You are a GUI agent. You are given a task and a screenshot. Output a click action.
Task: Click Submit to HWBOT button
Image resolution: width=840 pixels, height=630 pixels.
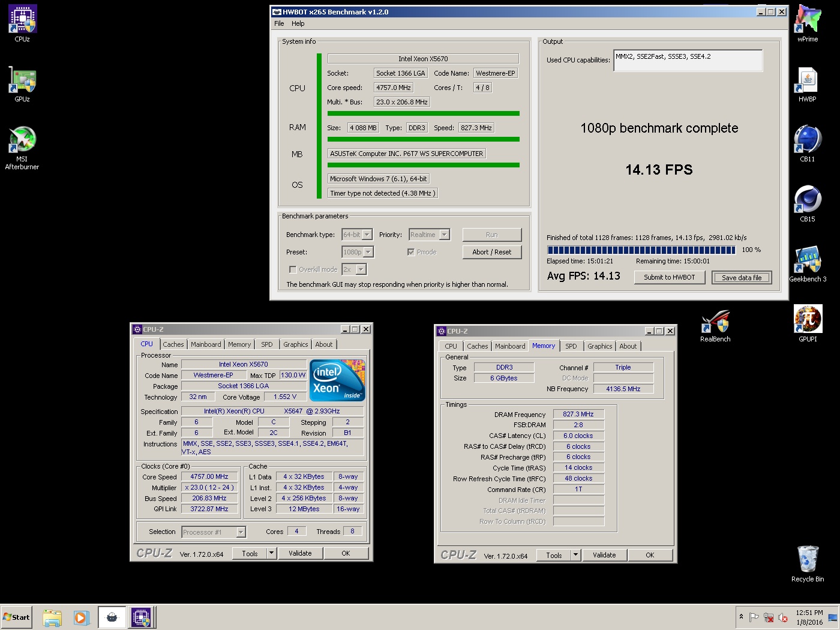pyautogui.click(x=670, y=277)
